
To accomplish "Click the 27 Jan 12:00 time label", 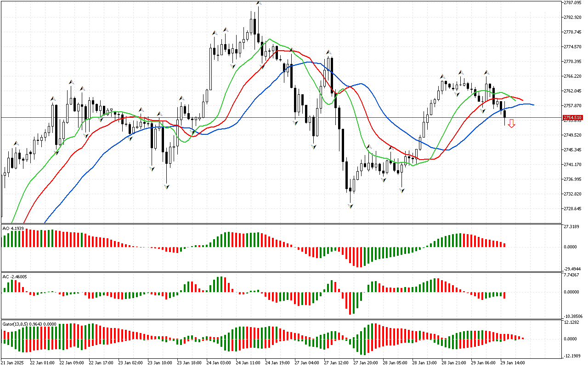I will pyautogui.click(x=336, y=362).
